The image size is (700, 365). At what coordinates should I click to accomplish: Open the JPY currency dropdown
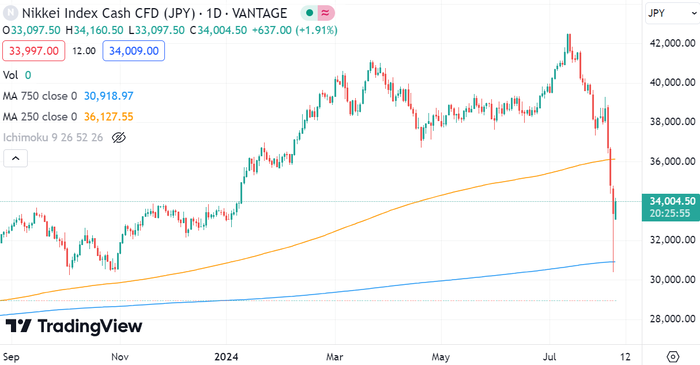[672, 13]
